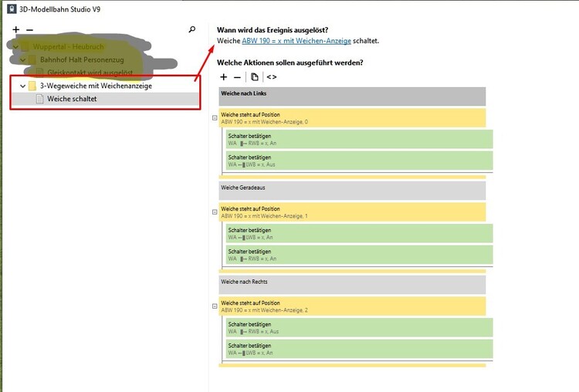
Task: Select the condition Weiche steht auf Position 2
Action: pyautogui.click(x=352, y=306)
